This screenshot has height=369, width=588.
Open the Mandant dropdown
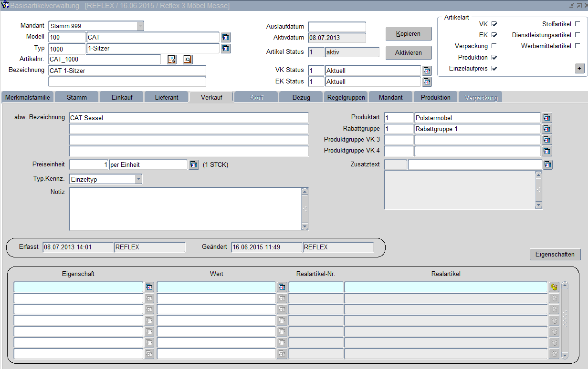click(x=140, y=26)
